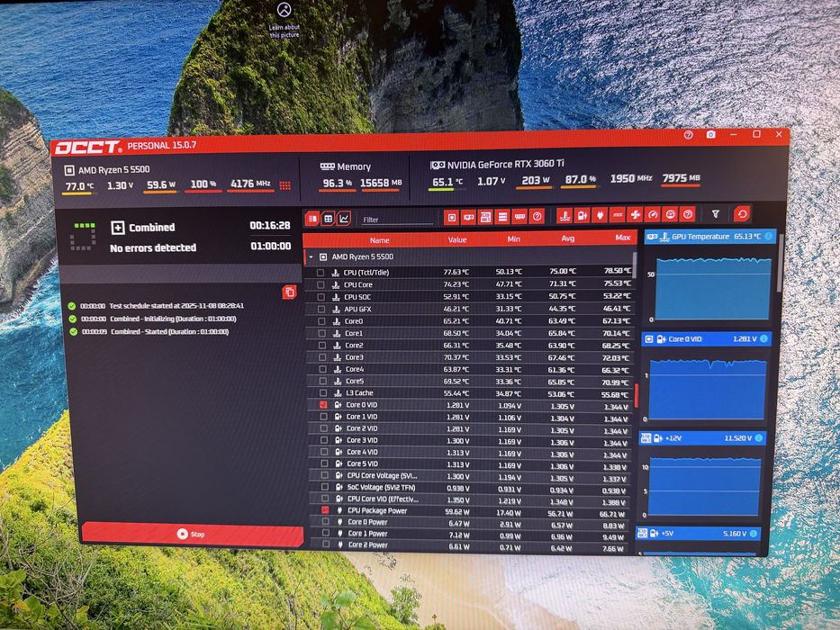840x630 pixels.
Task: Toggle the CPU sensor filter icon
Action: pos(452,217)
